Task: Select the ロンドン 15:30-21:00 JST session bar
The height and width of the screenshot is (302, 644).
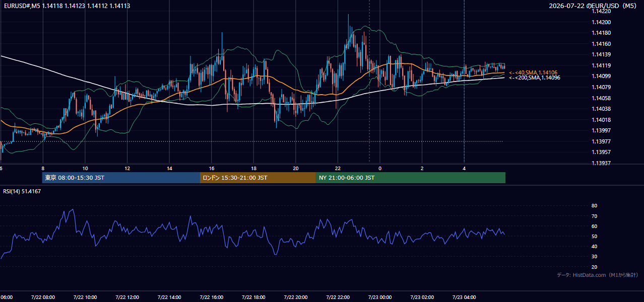Action: (x=258, y=178)
